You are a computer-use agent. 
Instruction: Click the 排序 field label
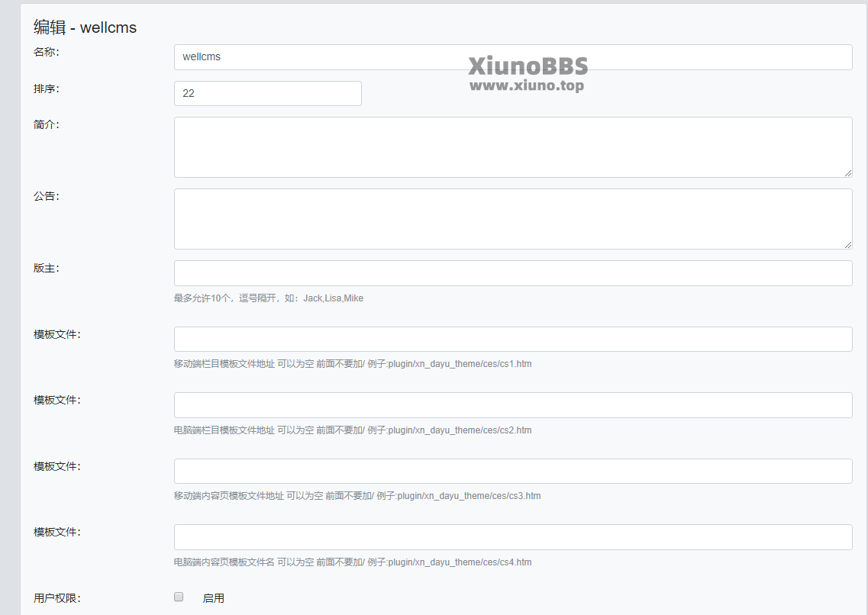[47, 89]
